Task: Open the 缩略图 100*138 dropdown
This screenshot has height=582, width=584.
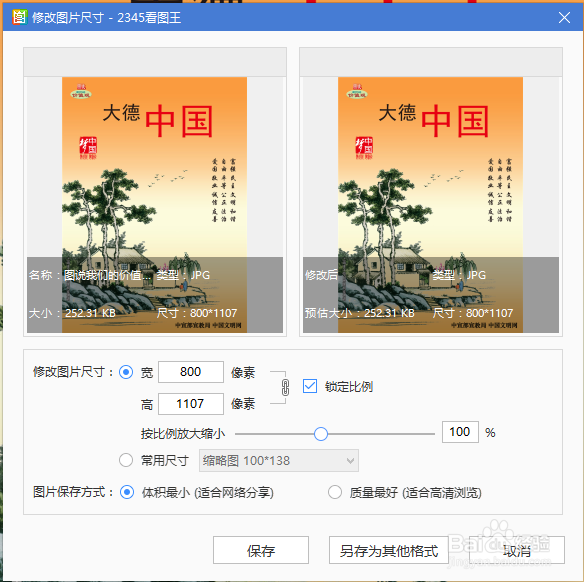Action: pos(279,461)
